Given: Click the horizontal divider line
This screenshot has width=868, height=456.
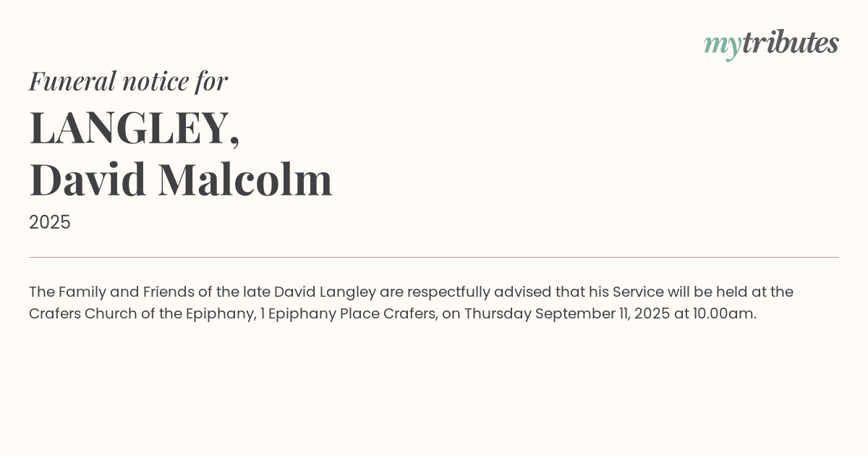Looking at the screenshot, I should [434, 257].
